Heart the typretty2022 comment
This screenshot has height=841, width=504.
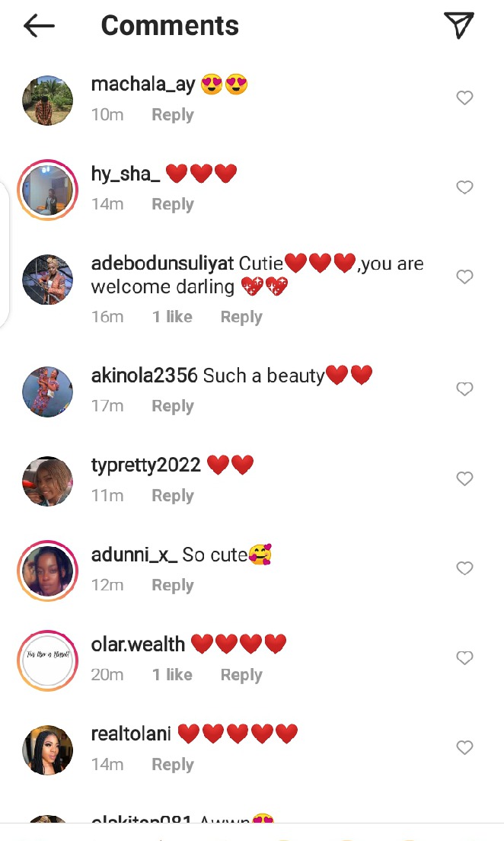(464, 478)
